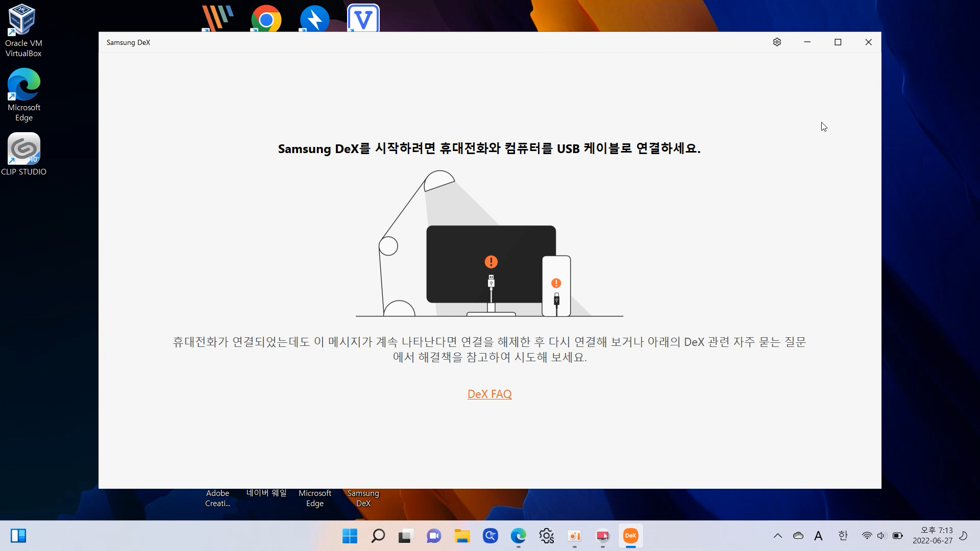The width and height of the screenshot is (980, 551).
Task: Expand hidden system tray icons chevron
Action: 777,536
